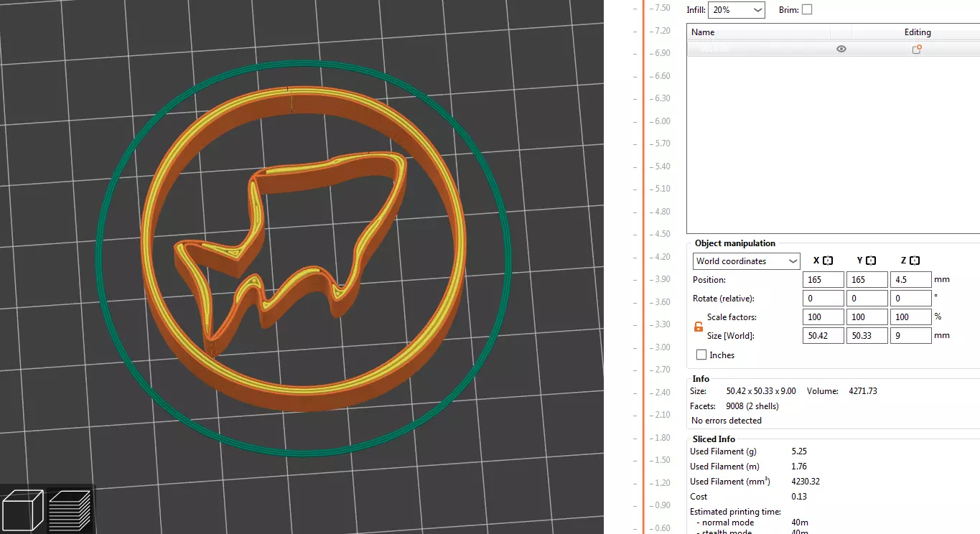Click the Cost value 0.13
980x534 pixels.
point(799,497)
